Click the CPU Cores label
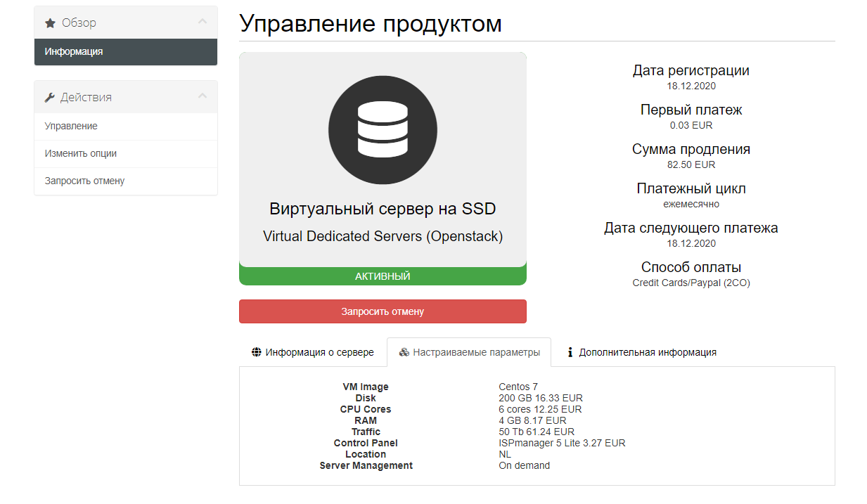 coord(366,409)
